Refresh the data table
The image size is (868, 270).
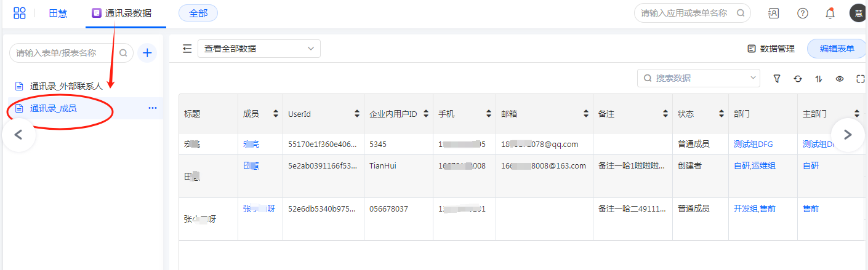[798, 79]
